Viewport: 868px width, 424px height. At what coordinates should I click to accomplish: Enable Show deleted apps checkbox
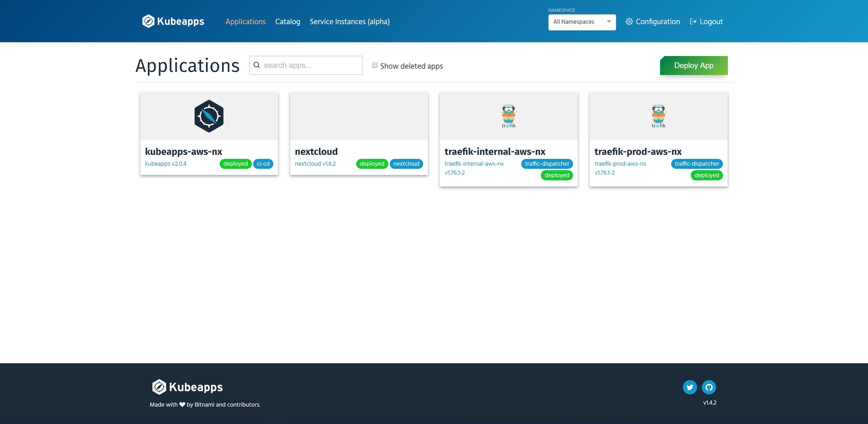click(x=374, y=65)
